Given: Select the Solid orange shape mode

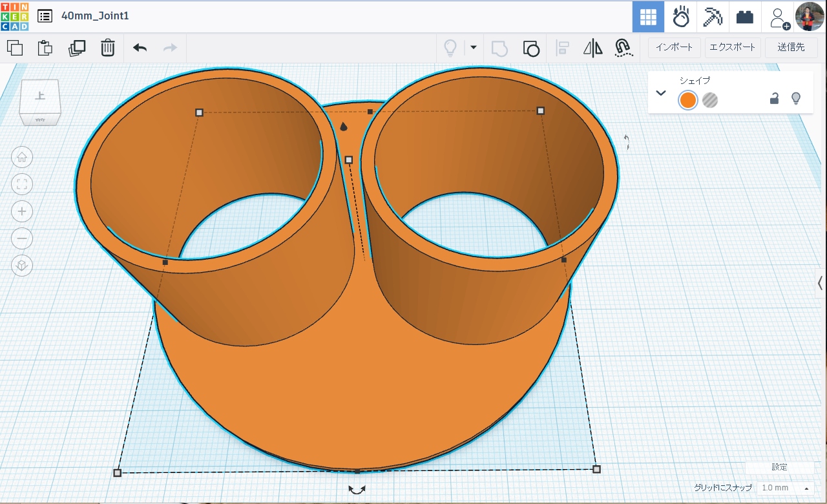Looking at the screenshot, I should click(x=688, y=100).
